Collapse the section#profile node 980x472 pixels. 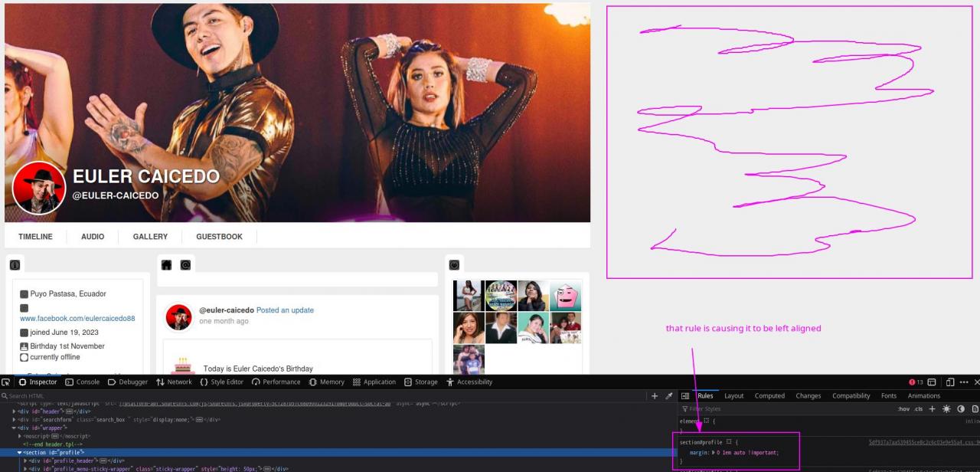[x=20, y=453]
